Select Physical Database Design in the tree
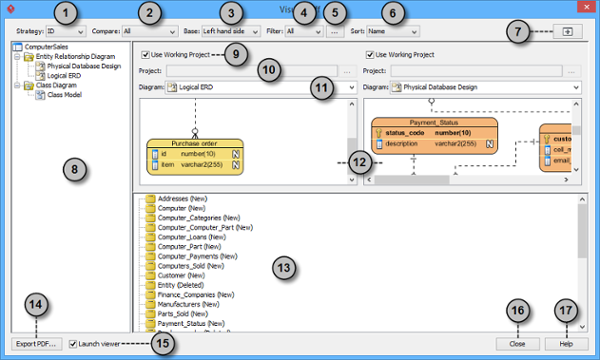Image resolution: width=600 pixels, height=360 pixels. pyautogui.click(x=84, y=66)
